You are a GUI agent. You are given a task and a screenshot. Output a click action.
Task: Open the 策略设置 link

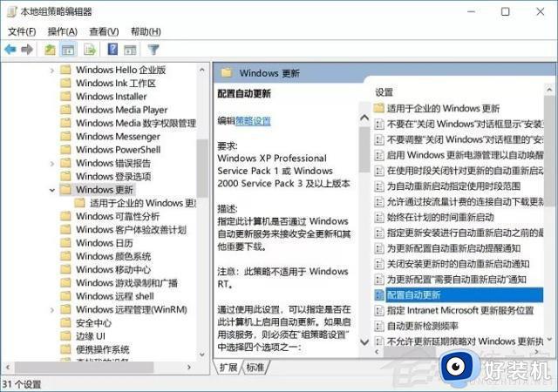click(x=253, y=121)
